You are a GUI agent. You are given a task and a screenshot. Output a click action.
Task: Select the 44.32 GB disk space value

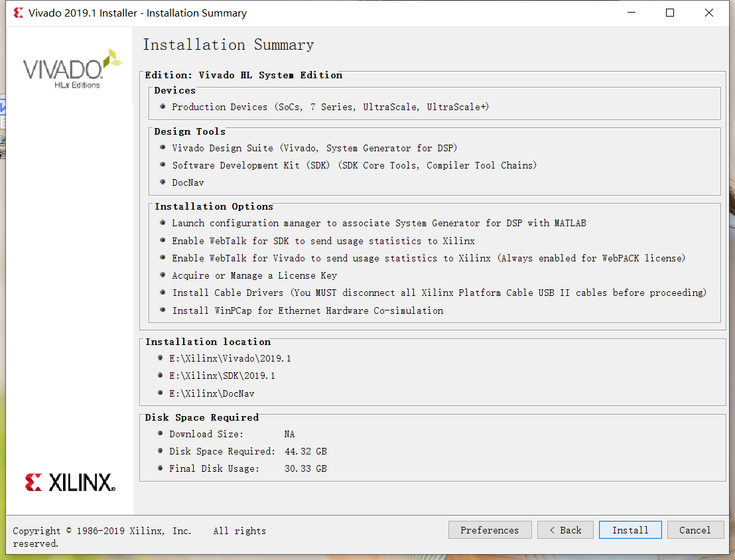tap(306, 452)
